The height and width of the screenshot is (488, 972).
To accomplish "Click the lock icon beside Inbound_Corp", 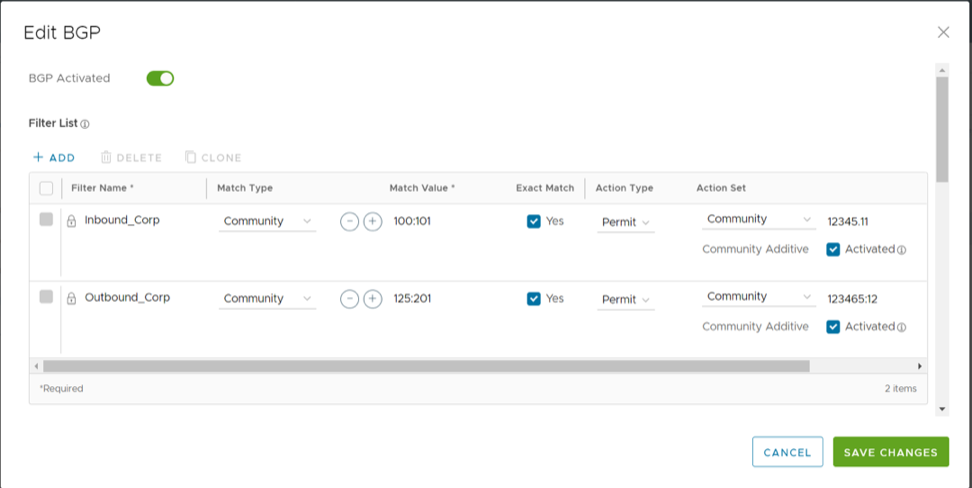I will point(71,221).
